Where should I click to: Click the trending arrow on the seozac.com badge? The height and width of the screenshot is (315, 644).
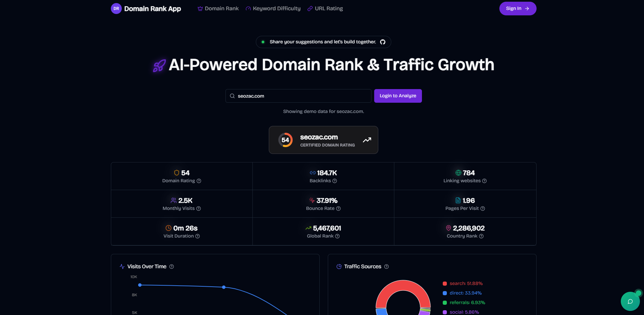click(367, 140)
